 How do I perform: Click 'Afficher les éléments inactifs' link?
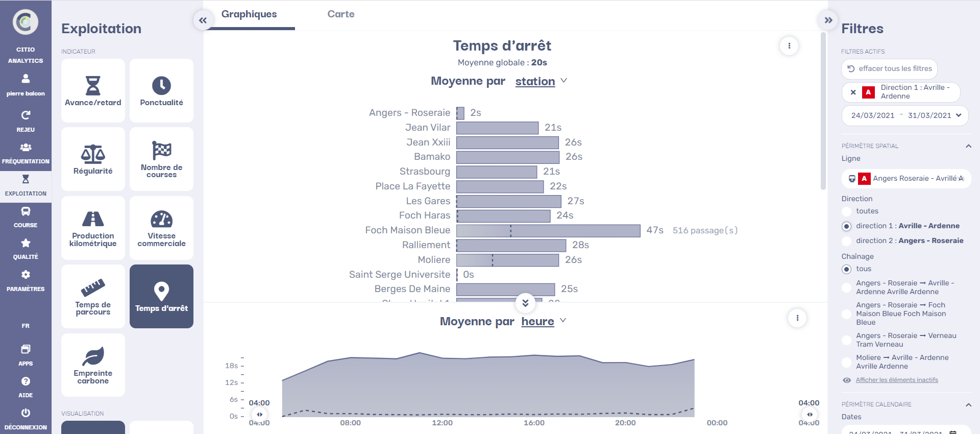[x=896, y=380]
